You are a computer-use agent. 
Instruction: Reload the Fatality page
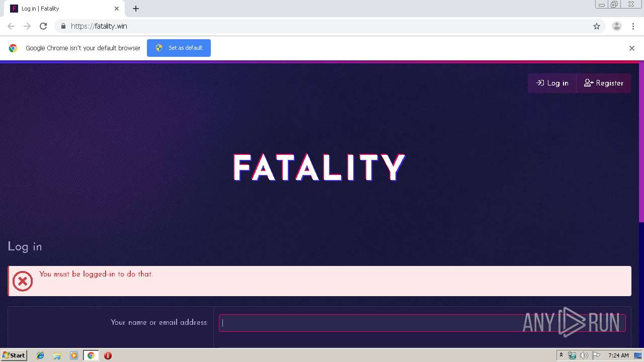click(x=43, y=26)
